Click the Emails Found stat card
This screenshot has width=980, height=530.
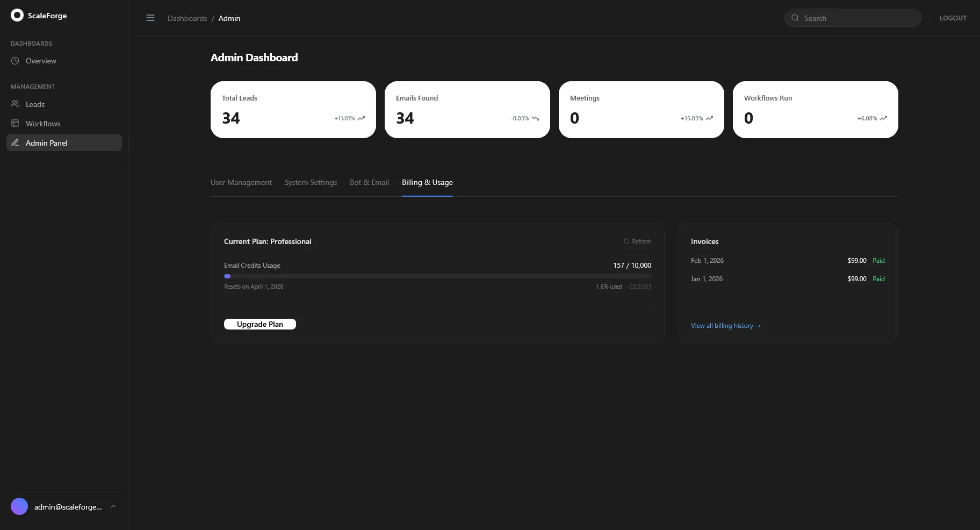[x=467, y=110]
